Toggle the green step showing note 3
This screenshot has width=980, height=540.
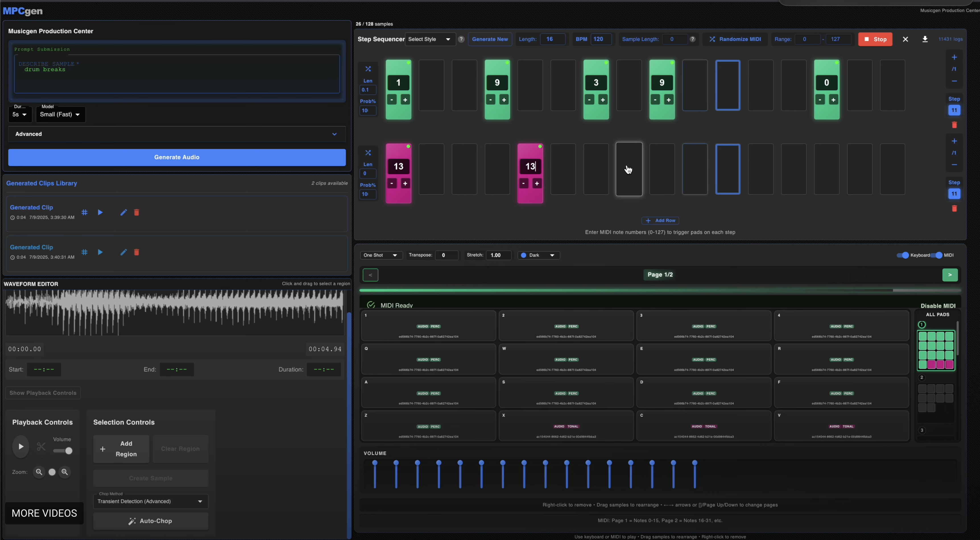pyautogui.click(x=596, y=89)
